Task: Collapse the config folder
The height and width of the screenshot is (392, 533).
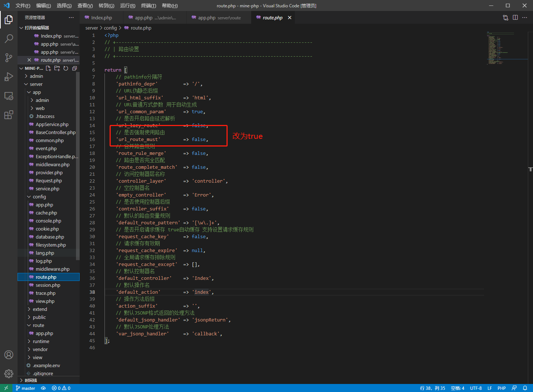Action: pos(49,197)
